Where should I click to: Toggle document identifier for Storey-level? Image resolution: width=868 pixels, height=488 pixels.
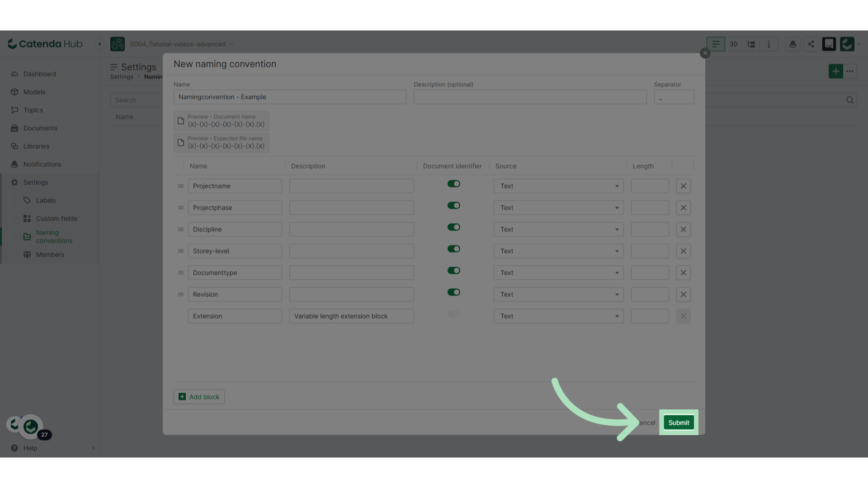tap(454, 249)
